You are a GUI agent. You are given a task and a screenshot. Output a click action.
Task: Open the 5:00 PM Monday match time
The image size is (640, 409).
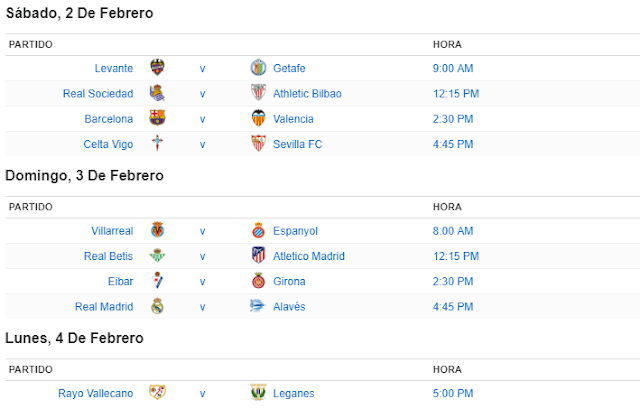coord(453,393)
